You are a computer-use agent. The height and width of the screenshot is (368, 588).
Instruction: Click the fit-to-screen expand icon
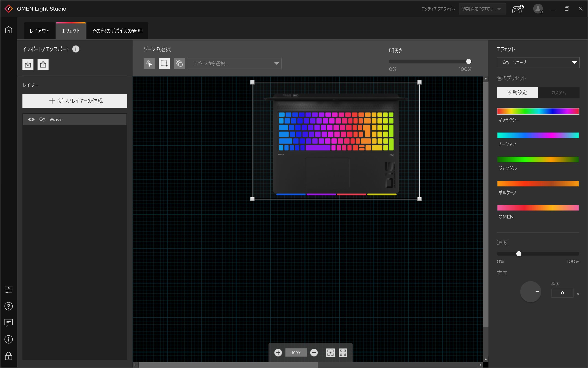(x=343, y=353)
